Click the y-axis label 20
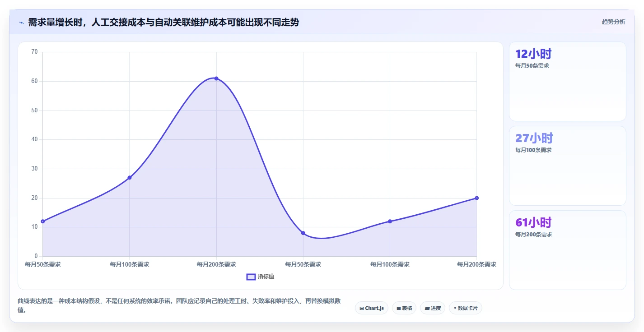This screenshot has height=332, width=644. pyautogui.click(x=35, y=198)
